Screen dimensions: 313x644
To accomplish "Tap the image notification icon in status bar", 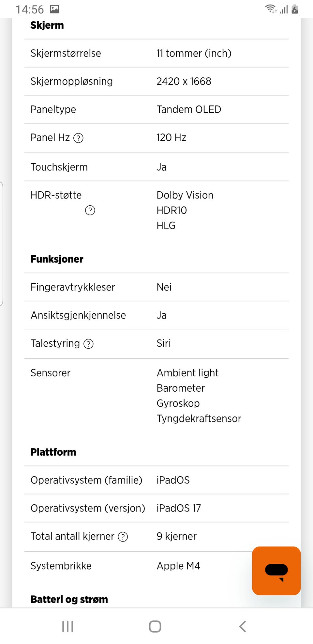I will tap(54, 9).
